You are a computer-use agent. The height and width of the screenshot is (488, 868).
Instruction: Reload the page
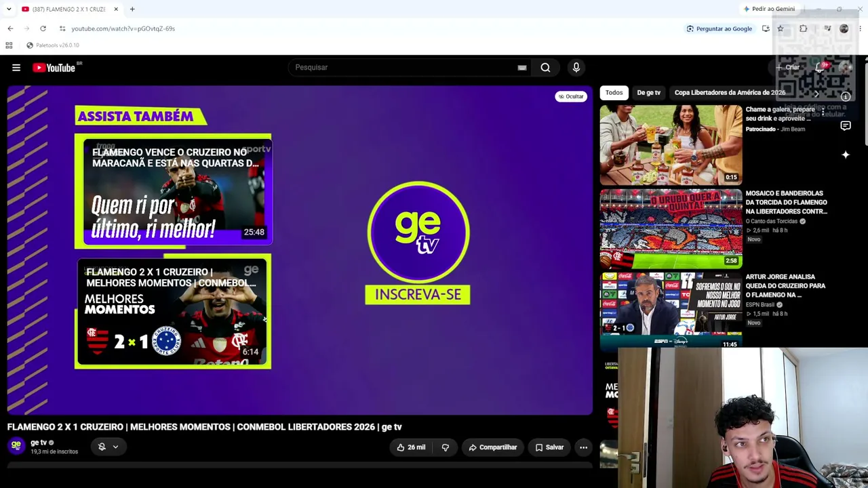(43, 28)
